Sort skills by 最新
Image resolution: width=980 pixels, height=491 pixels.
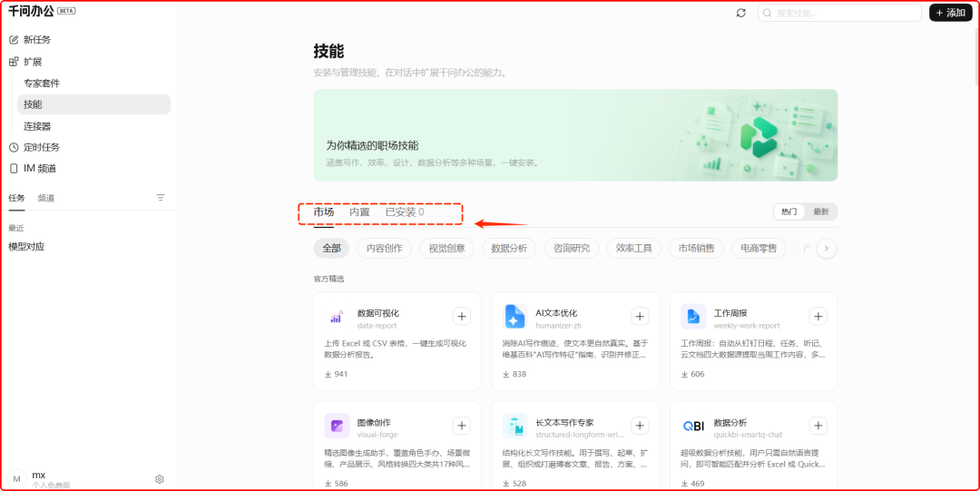click(820, 212)
